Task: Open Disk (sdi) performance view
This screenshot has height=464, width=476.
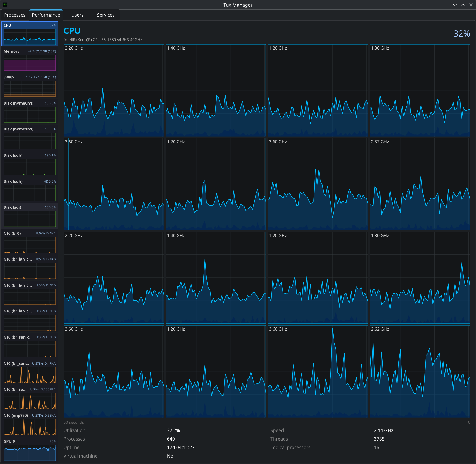Action: pos(30,216)
